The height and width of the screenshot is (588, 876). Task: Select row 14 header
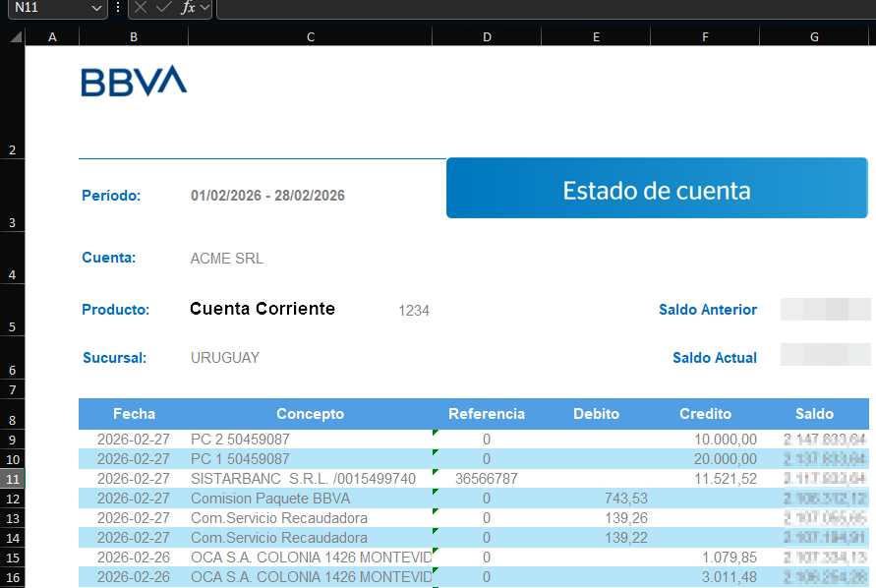tap(13, 537)
